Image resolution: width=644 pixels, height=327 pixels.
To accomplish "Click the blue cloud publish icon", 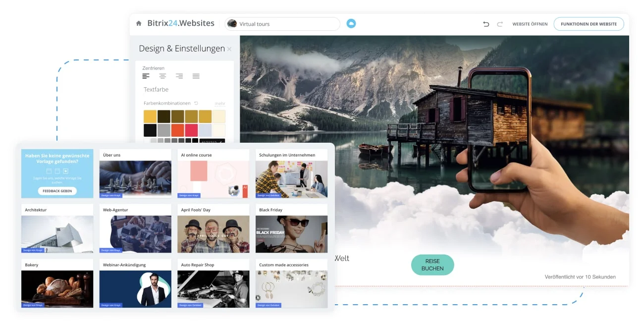I will (x=351, y=23).
